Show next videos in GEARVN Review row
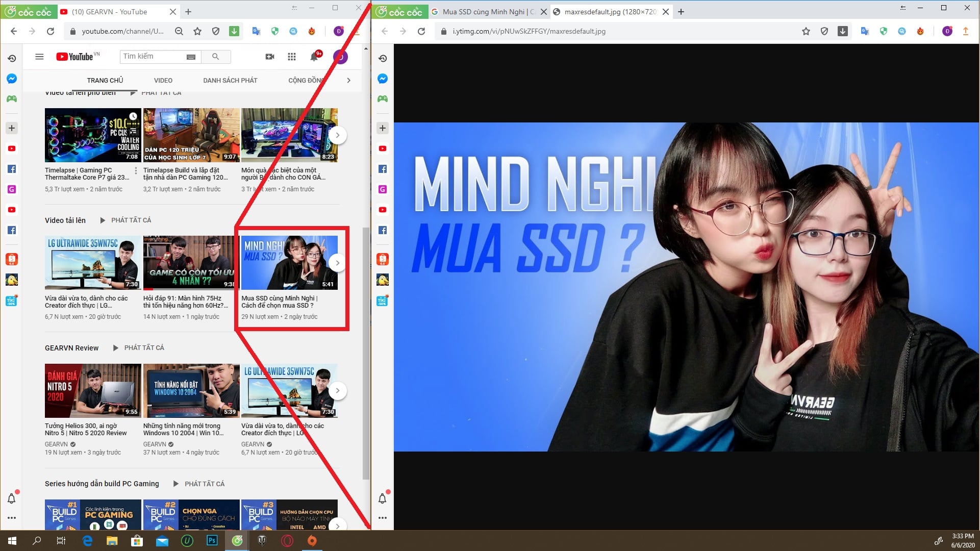This screenshot has width=980, height=551. (337, 391)
